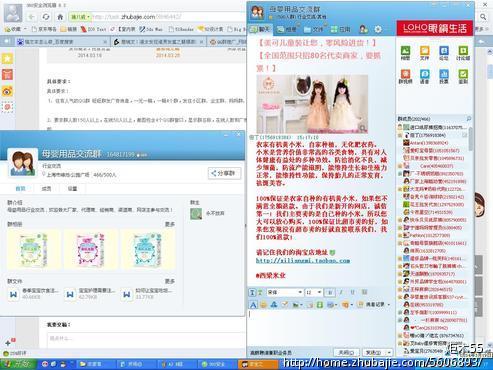Click the two dolls image in chat
The height and width of the screenshot is (370, 493).
(x=312, y=104)
